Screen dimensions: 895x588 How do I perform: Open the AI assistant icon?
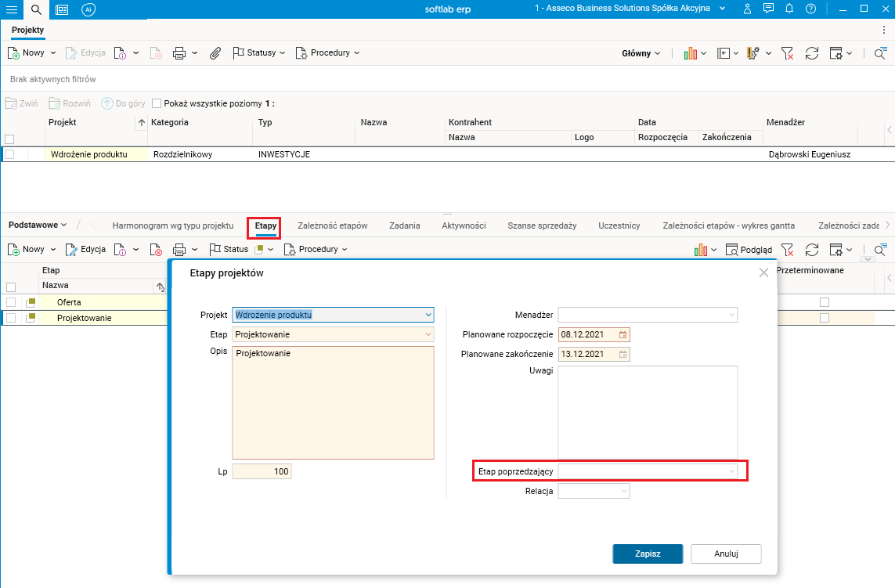(88, 9)
